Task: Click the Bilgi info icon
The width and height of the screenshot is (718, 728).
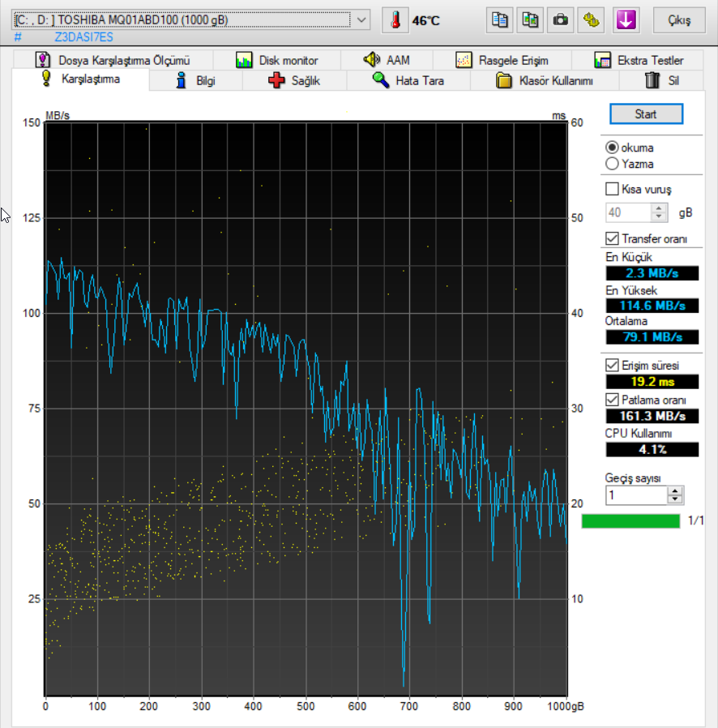Action: tap(181, 80)
